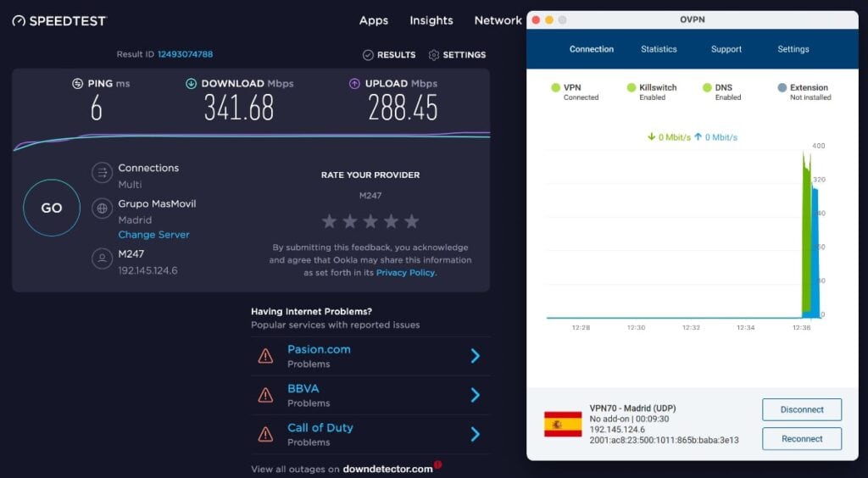Image resolution: width=868 pixels, height=478 pixels.
Task: Click the Speedtest logo gauge icon
Action: click(19, 21)
